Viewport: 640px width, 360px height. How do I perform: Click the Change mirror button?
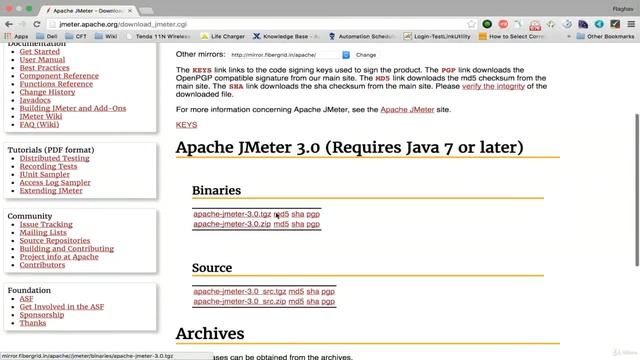tap(366, 55)
